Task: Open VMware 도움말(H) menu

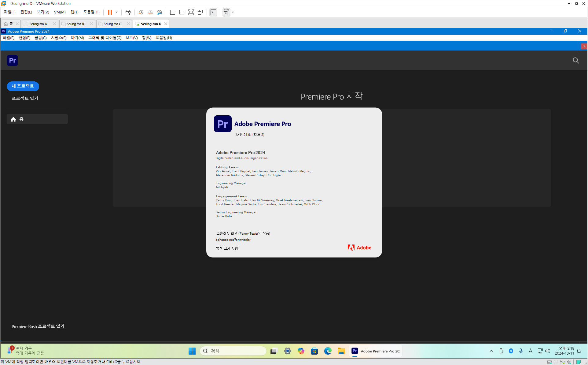Action: [x=91, y=12]
